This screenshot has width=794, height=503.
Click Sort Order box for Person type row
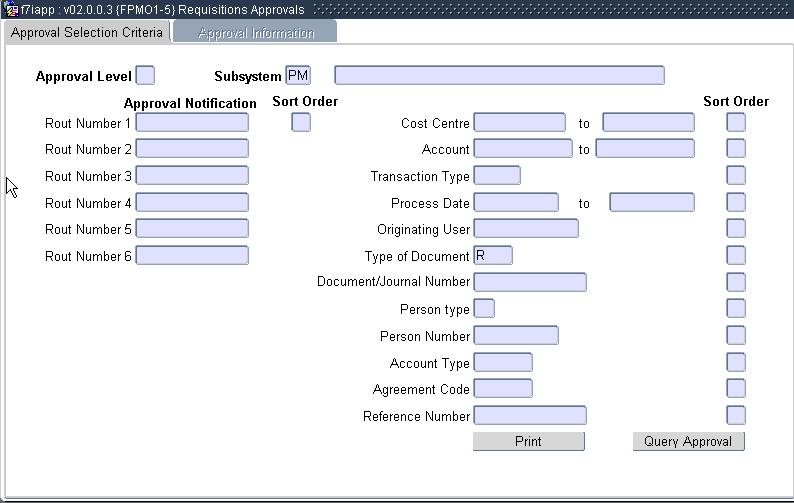tap(736, 308)
